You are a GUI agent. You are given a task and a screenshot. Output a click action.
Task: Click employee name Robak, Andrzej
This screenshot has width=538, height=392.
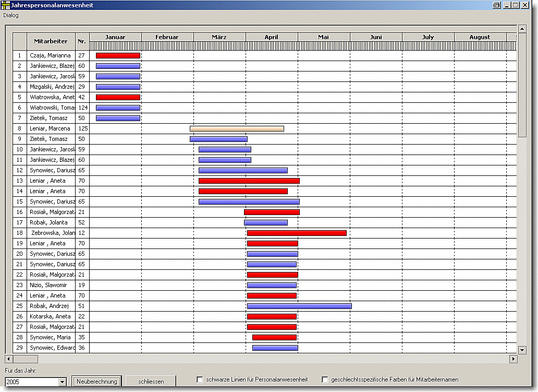coord(49,306)
